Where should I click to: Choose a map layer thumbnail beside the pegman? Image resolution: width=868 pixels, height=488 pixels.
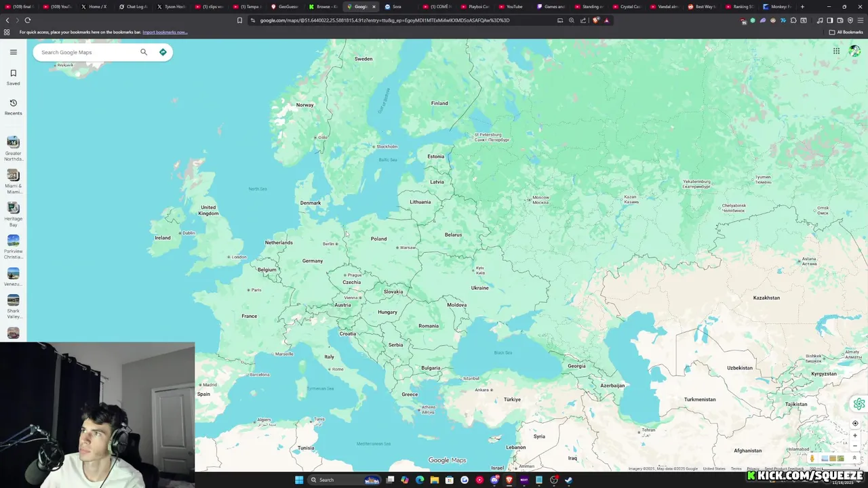click(x=832, y=458)
